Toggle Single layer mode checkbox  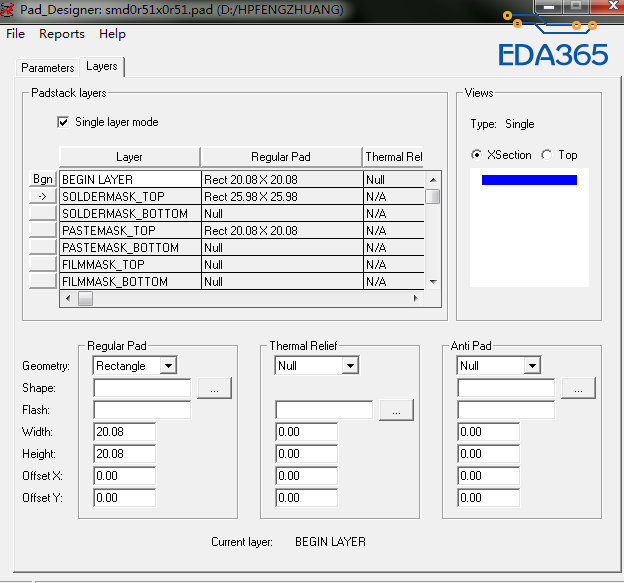(x=63, y=122)
